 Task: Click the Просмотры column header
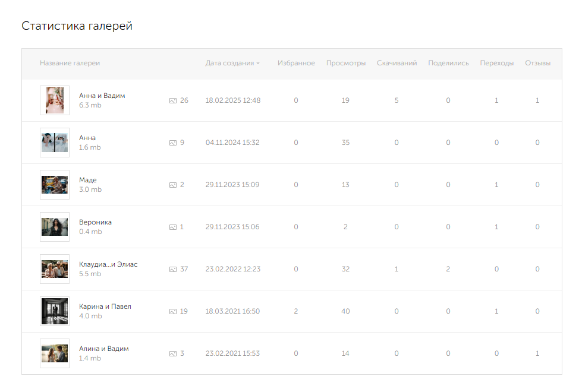click(346, 63)
